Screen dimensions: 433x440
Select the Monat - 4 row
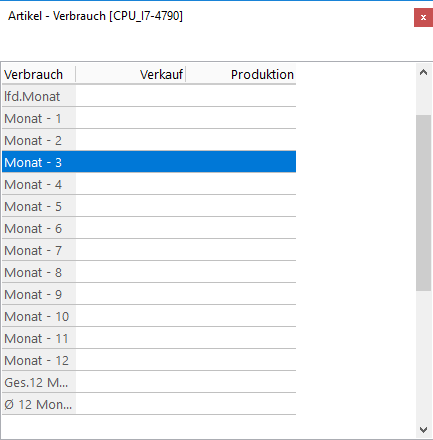click(149, 184)
